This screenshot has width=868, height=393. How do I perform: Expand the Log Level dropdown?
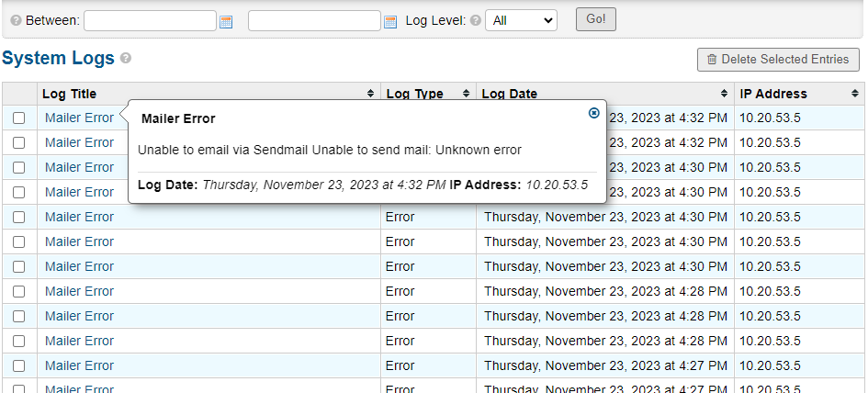click(521, 20)
